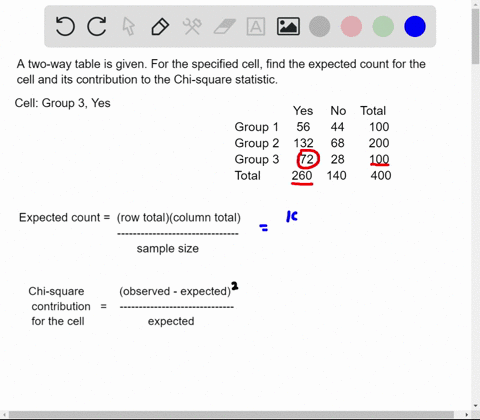Click the Insert image icon
The height and width of the screenshot is (420, 480).
288,26
